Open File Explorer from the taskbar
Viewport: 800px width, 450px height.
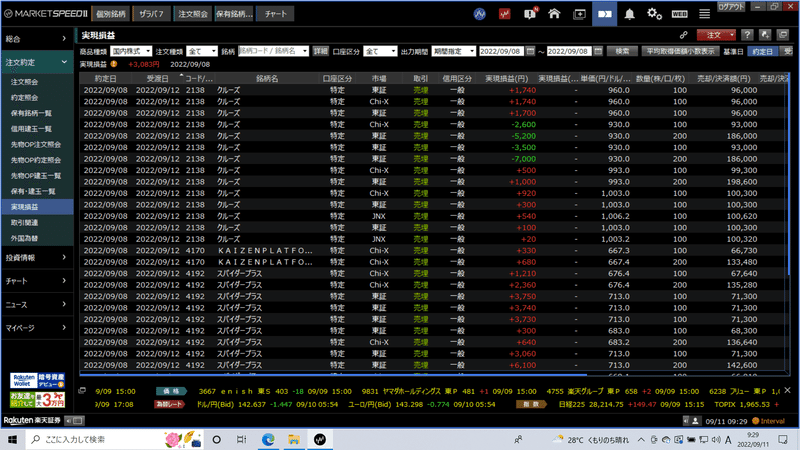[x=294, y=439]
